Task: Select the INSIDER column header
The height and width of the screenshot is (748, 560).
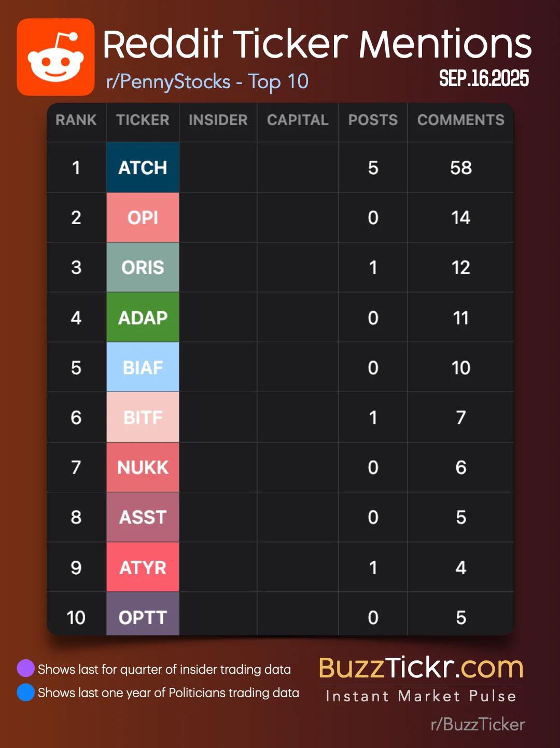Action: click(218, 120)
